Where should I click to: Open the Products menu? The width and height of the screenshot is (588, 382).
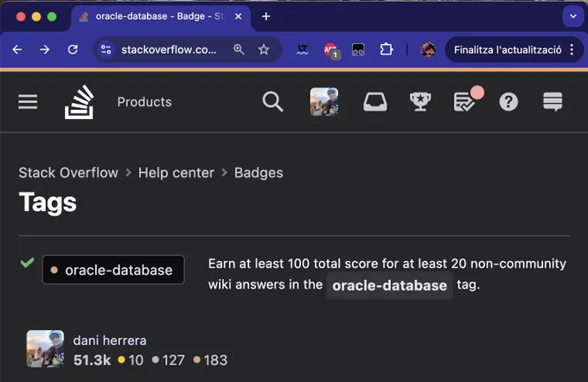coord(144,102)
